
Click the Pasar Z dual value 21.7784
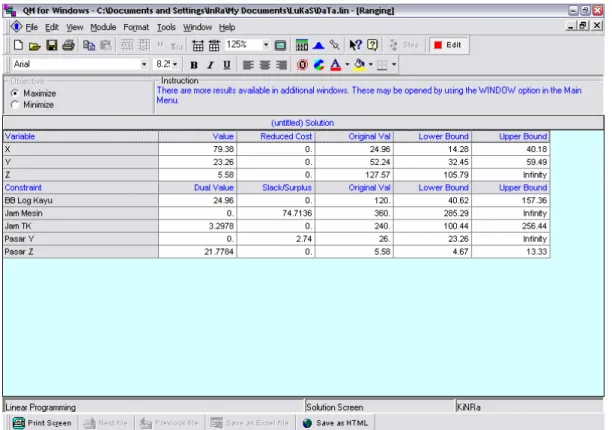[197, 252]
